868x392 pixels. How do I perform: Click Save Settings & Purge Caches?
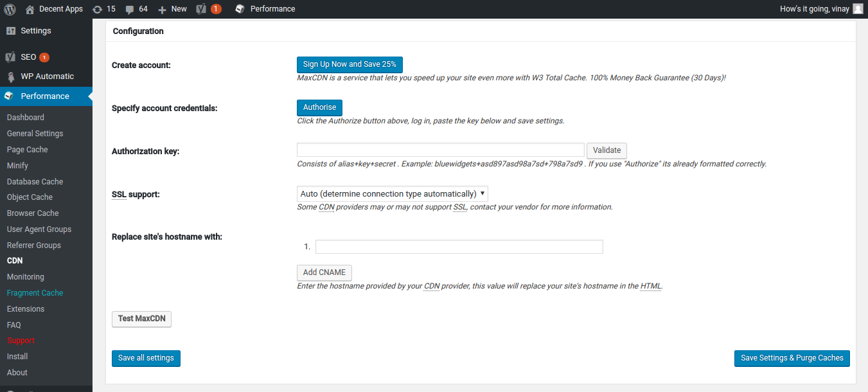[792, 358]
